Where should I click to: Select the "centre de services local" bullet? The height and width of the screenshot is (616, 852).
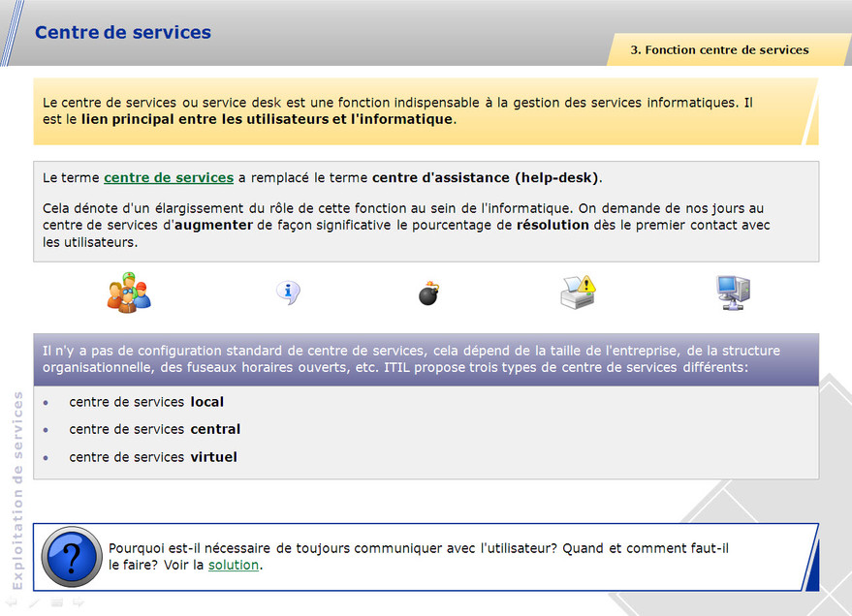tap(146, 402)
